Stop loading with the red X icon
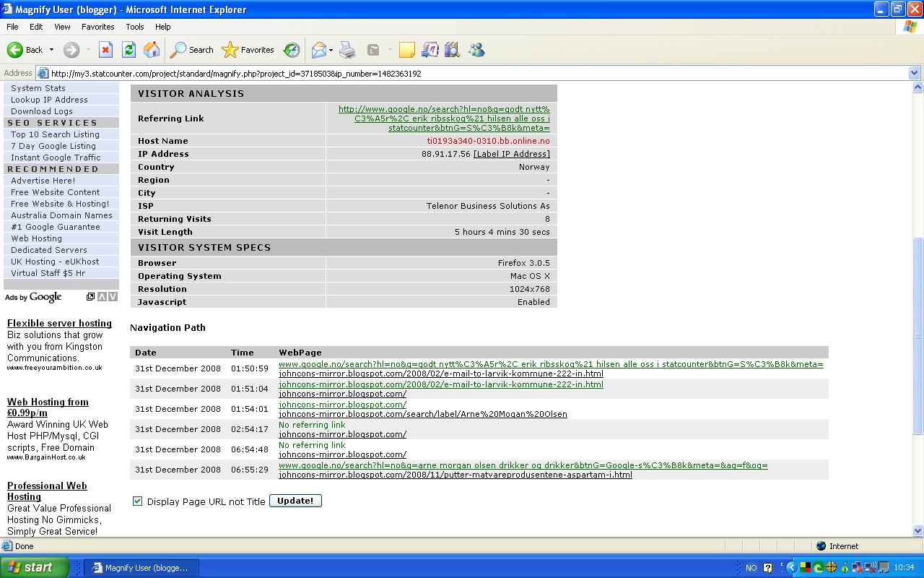 pyautogui.click(x=105, y=50)
